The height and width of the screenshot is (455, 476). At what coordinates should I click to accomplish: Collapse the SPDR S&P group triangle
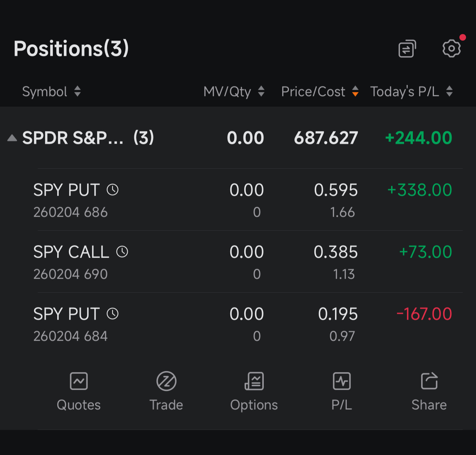coord(12,138)
